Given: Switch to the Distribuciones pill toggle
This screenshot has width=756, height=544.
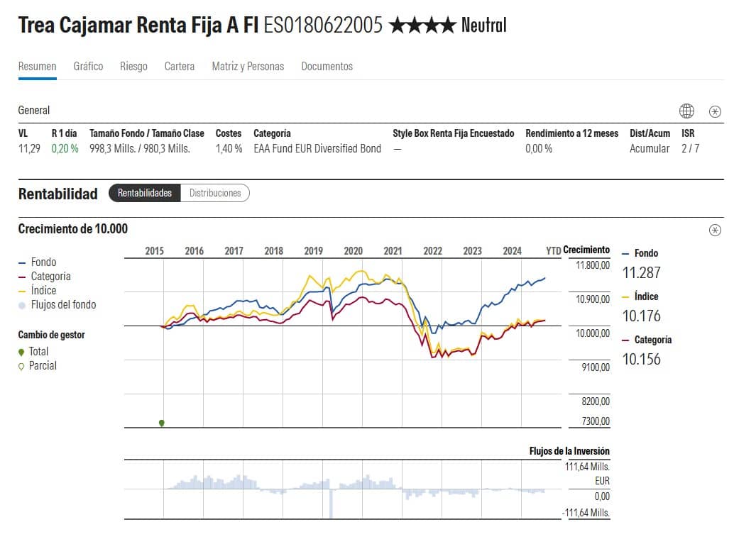Looking at the screenshot, I should pyautogui.click(x=215, y=193).
